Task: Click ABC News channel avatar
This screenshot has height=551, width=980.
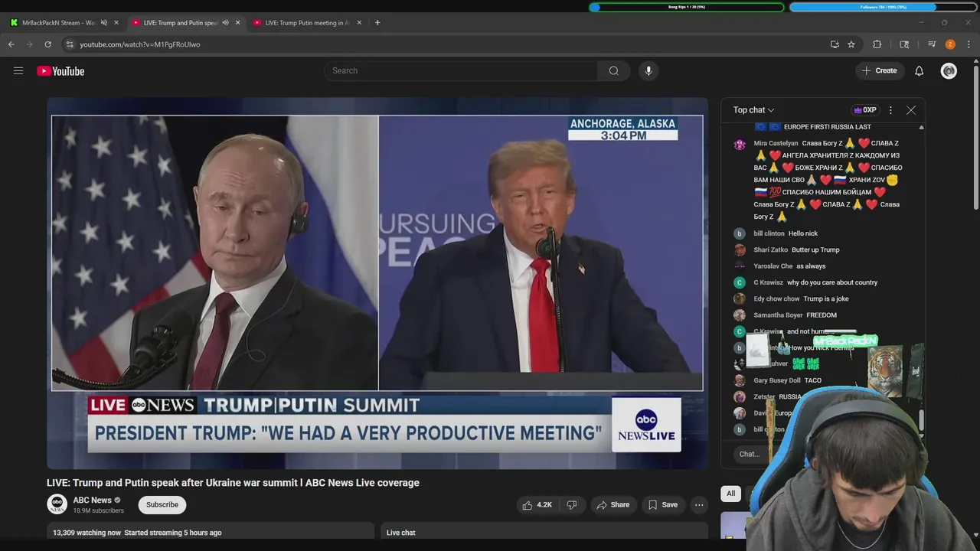Action: tap(57, 504)
